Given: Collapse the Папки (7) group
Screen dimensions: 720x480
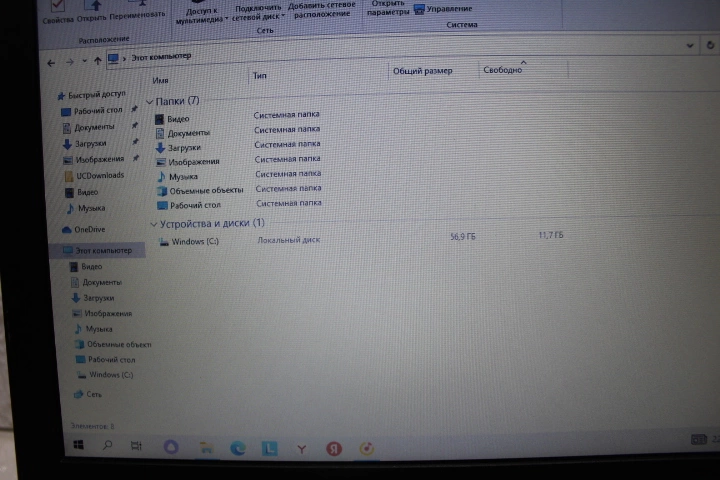Looking at the screenshot, I should (x=149, y=102).
